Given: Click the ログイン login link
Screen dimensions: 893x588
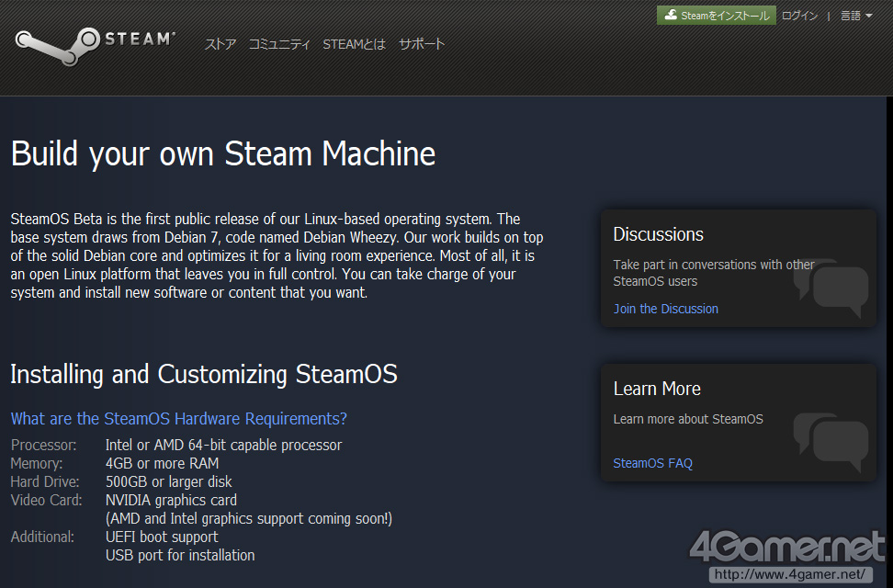Looking at the screenshot, I should pos(799,16).
